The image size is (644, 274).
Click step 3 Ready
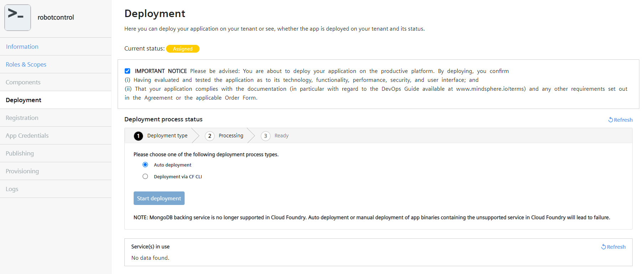coord(275,136)
